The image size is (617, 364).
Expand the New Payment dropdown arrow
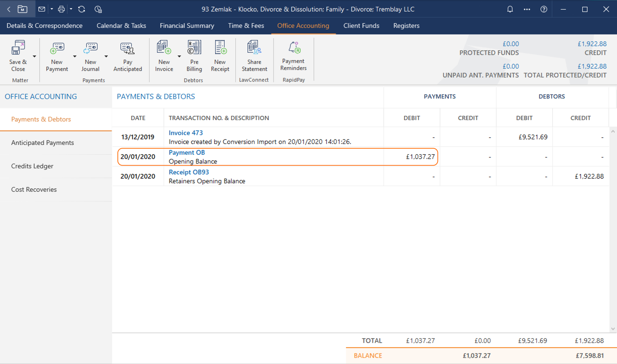coord(75,57)
